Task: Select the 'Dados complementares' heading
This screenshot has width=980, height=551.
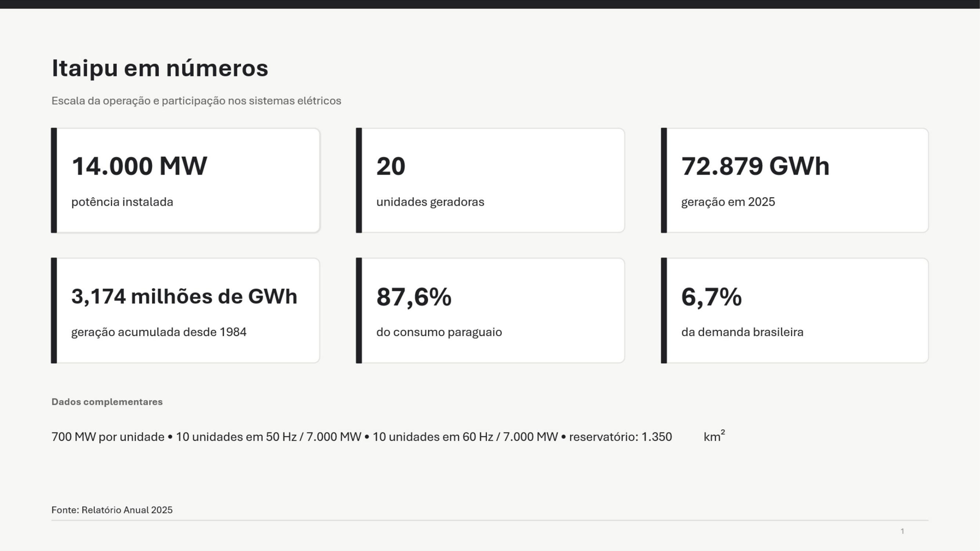Action: (x=107, y=402)
